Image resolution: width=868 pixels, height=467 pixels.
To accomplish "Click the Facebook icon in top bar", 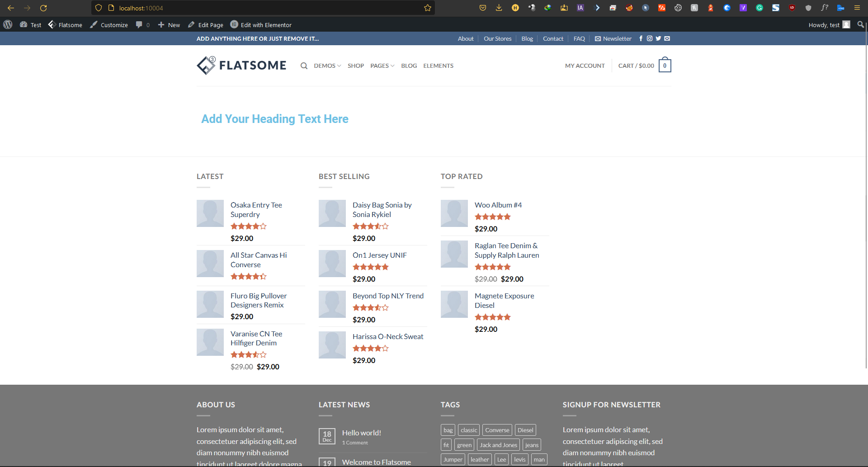I will tap(641, 38).
